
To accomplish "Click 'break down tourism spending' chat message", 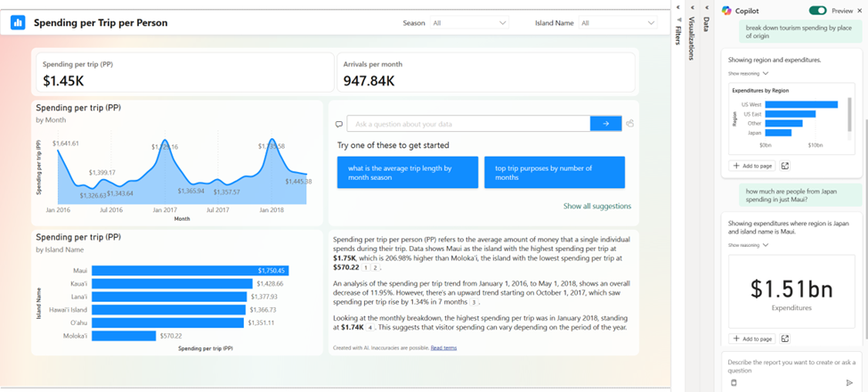I will point(799,31).
